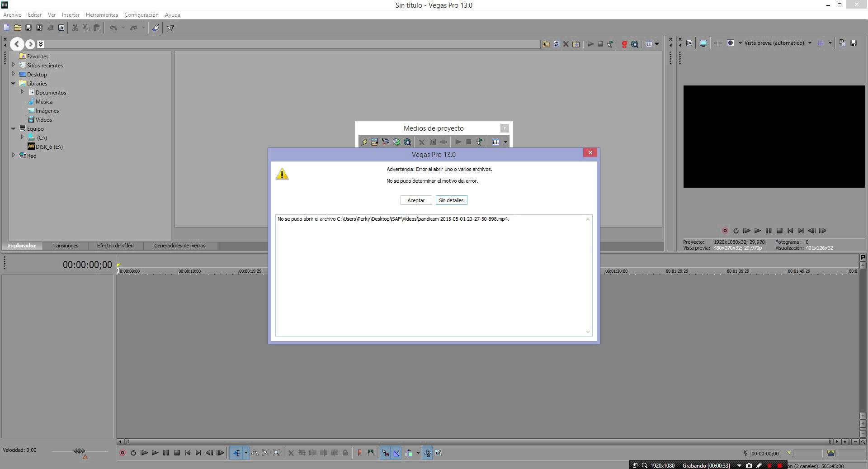Switch to the Transiciones tab
The height and width of the screenshot is (469, 868).
click(x=65, y=246)
